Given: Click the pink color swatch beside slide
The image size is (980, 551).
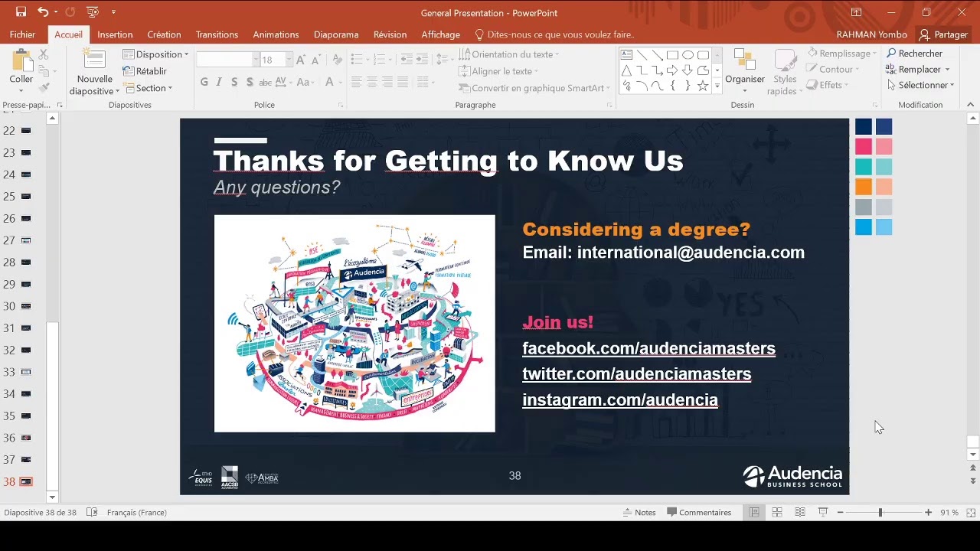Looking at the screenshot, I should 864,147.
